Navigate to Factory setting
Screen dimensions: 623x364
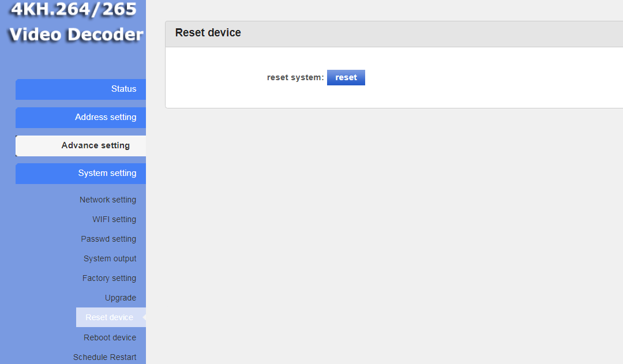coord(109,278)
